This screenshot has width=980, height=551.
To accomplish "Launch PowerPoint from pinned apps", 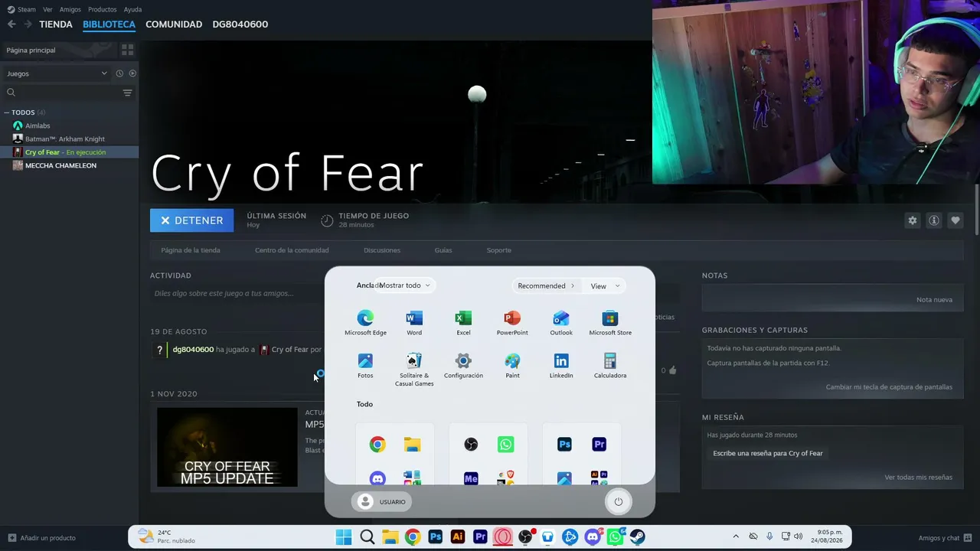I will click(512, 323).
